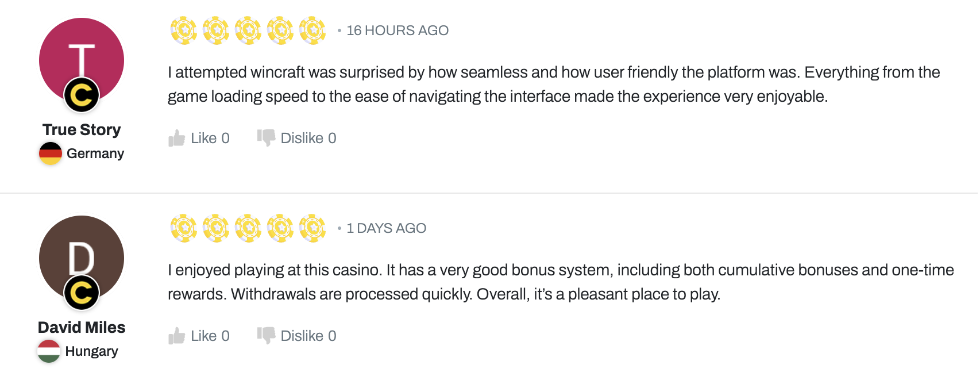Viewport: 980px width, 384px height.
Task: Click thumbs-up icon on True Story's review
Action: click(176, 138)
